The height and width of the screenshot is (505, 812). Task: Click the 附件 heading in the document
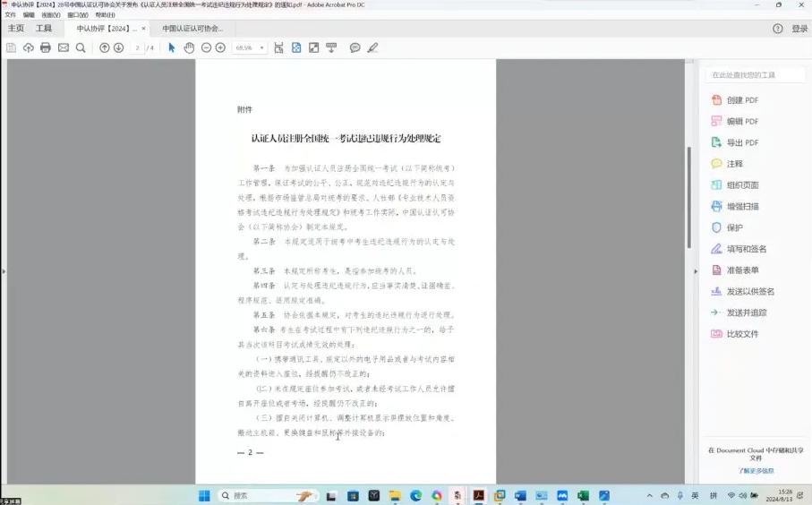tap(245, 110)
